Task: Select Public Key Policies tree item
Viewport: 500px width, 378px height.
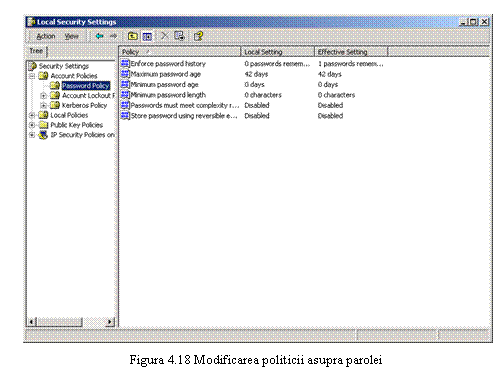Action: point(77,125)
